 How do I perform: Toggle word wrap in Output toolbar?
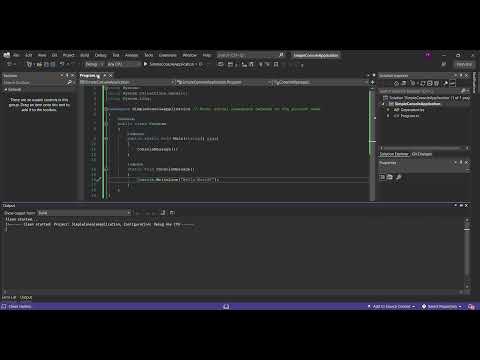[172, 213]
